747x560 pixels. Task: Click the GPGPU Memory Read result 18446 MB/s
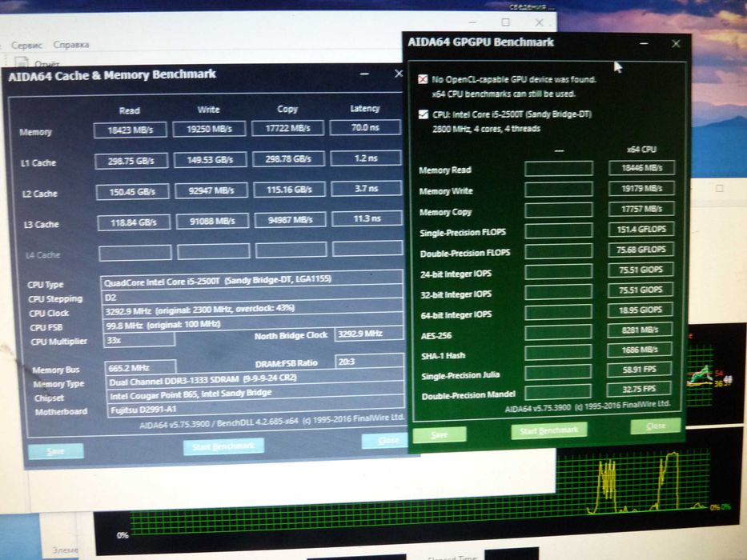pyautogui.click(x=641, y=168)
